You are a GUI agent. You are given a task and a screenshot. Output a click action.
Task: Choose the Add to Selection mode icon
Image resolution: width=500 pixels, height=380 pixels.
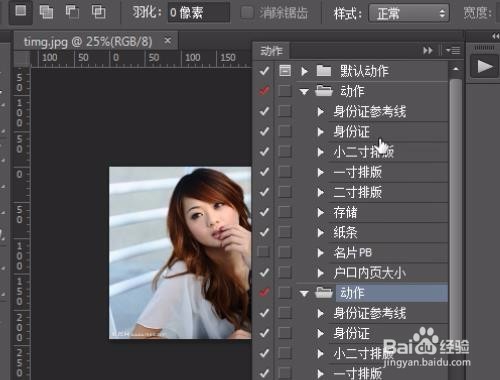[46, 12]
